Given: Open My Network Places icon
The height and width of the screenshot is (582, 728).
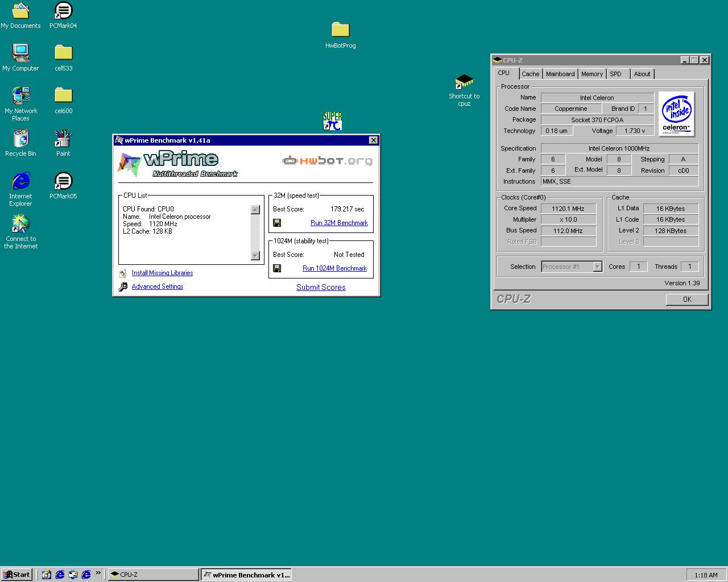Looking at the screenshot, I should 20,103.
